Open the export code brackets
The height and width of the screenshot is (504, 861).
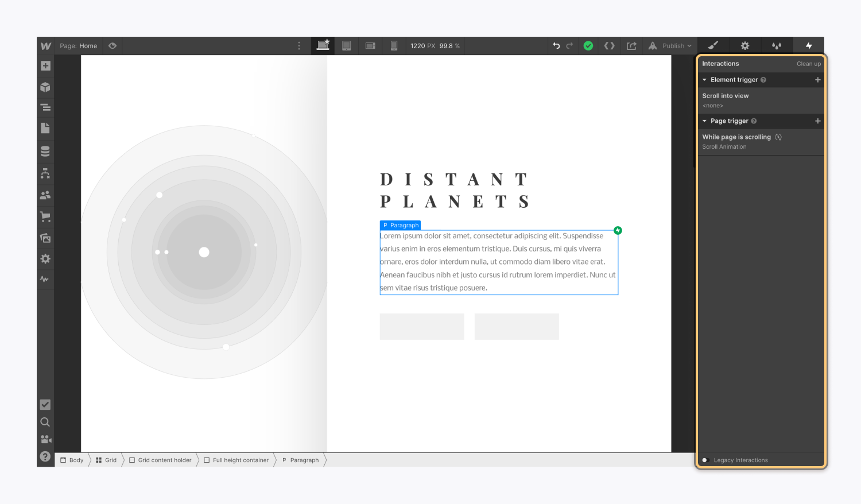click(x=610, y=46)
